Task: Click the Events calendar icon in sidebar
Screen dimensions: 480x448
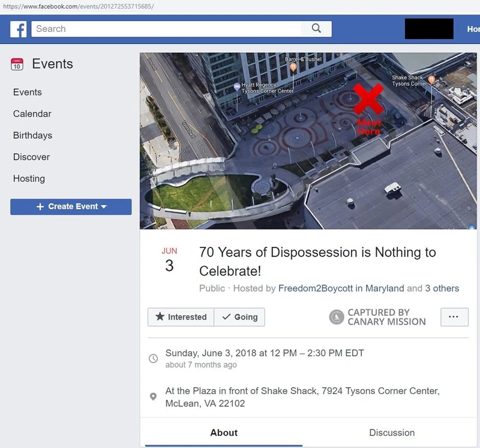Action: [x=17, y=64]
